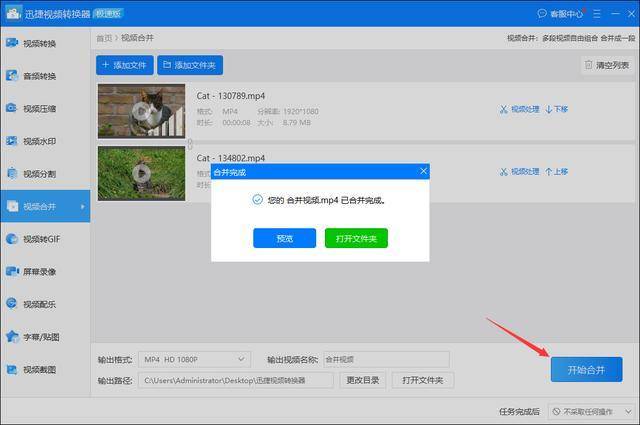Image resolution: width=640 pixels, height=425 pixels.
Task: Play the Cat - 134802.mp4 thumbnail
Action: point(141,173)
